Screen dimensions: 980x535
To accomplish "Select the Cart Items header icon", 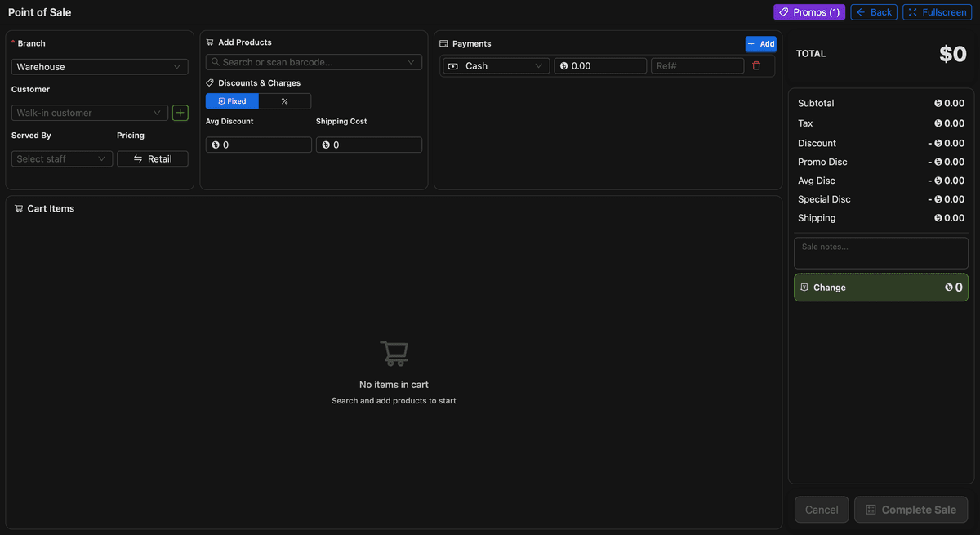I will 19,209.
